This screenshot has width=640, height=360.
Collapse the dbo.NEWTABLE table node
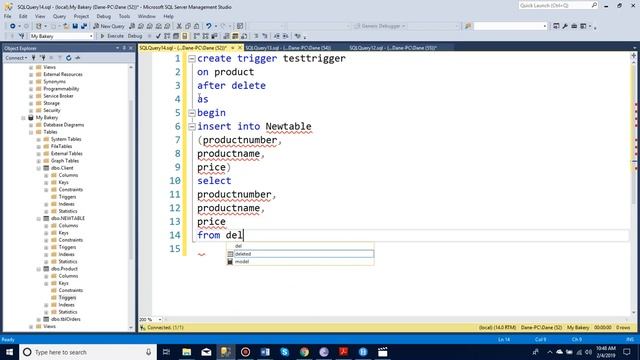[38, 218]
